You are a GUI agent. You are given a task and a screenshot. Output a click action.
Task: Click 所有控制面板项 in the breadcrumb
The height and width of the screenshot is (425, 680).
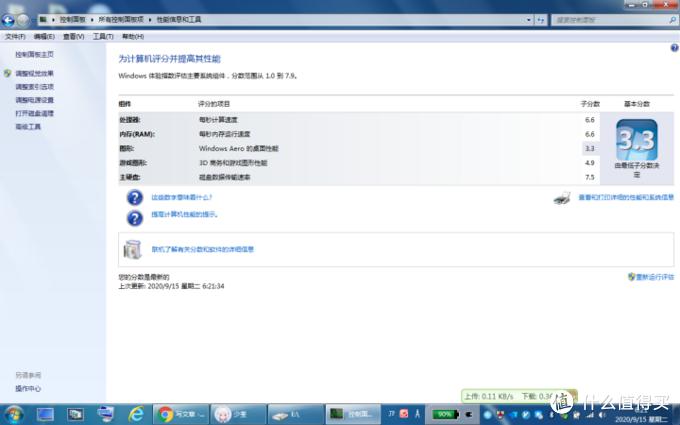pyautogui.click(x=121, y=20)
